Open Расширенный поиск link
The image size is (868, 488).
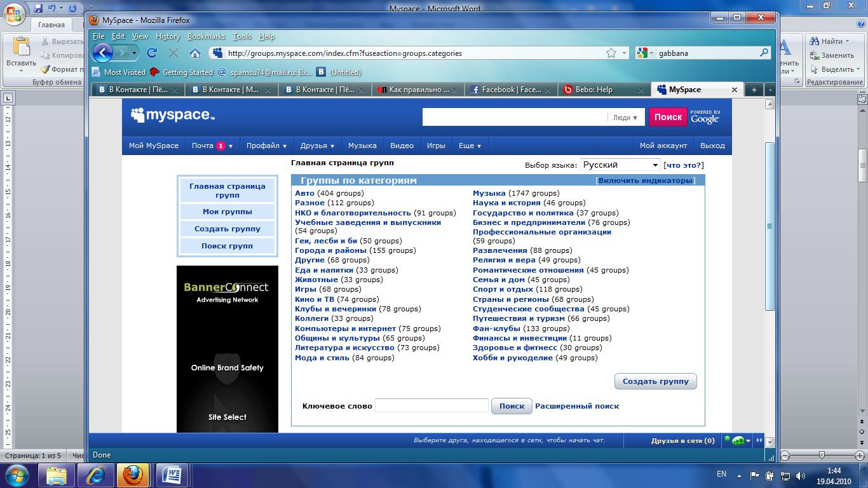pos(577,406)
